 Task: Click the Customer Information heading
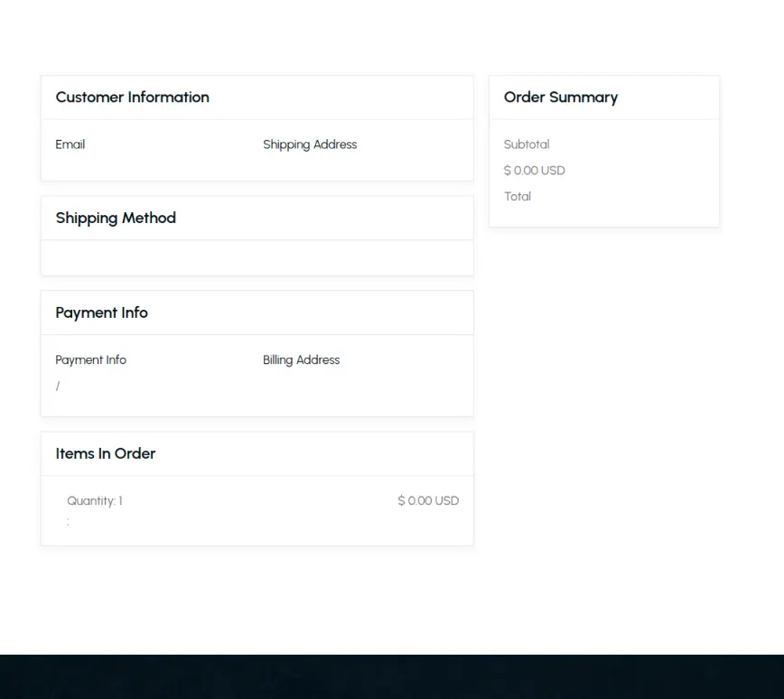(x=132, y=97)
